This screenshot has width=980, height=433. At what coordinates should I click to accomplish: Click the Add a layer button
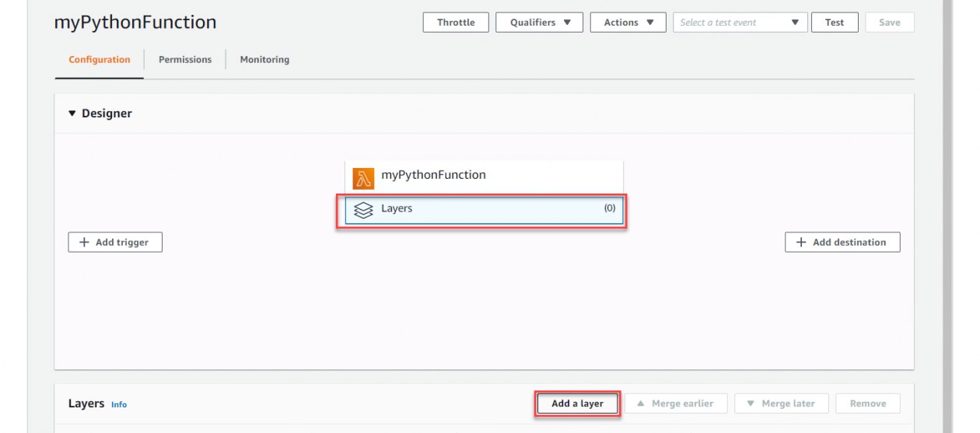[x=577, y=403]
